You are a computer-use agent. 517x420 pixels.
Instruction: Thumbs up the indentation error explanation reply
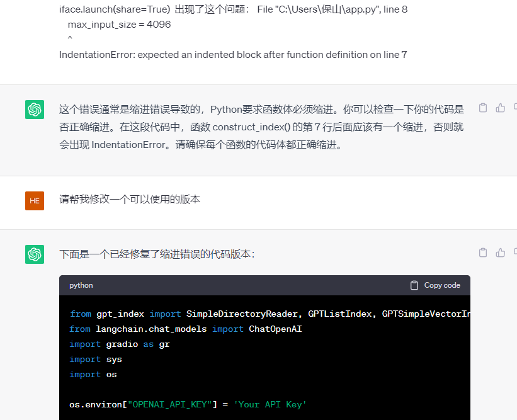pyautogui.click(x=500, y=108)
